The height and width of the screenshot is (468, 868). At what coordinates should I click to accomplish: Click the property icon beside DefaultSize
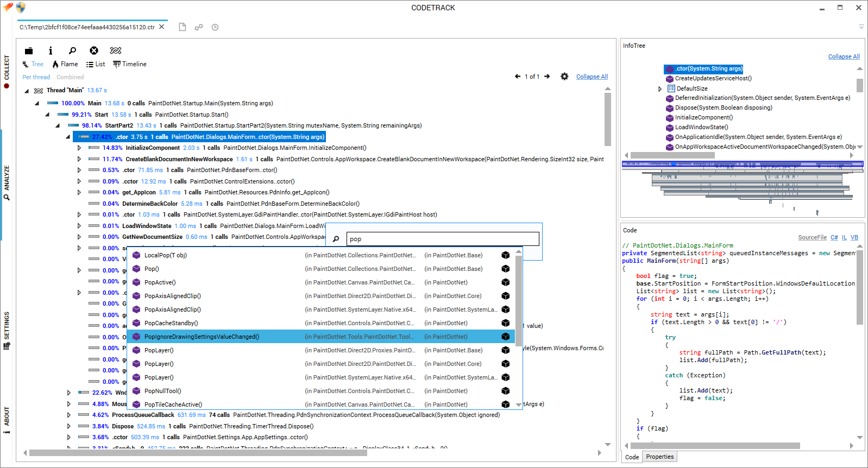pos(671,88)
